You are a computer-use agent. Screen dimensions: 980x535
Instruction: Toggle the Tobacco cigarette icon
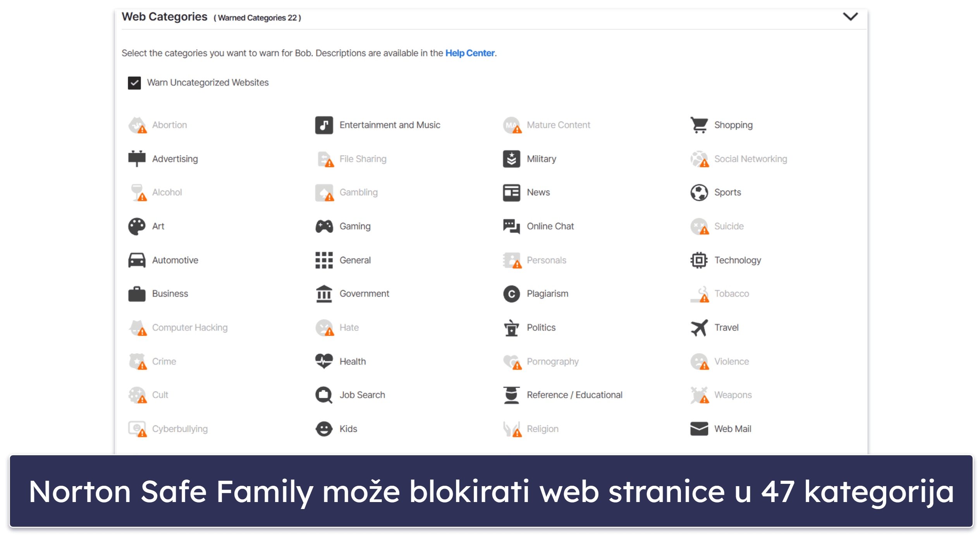pos(700,294)
